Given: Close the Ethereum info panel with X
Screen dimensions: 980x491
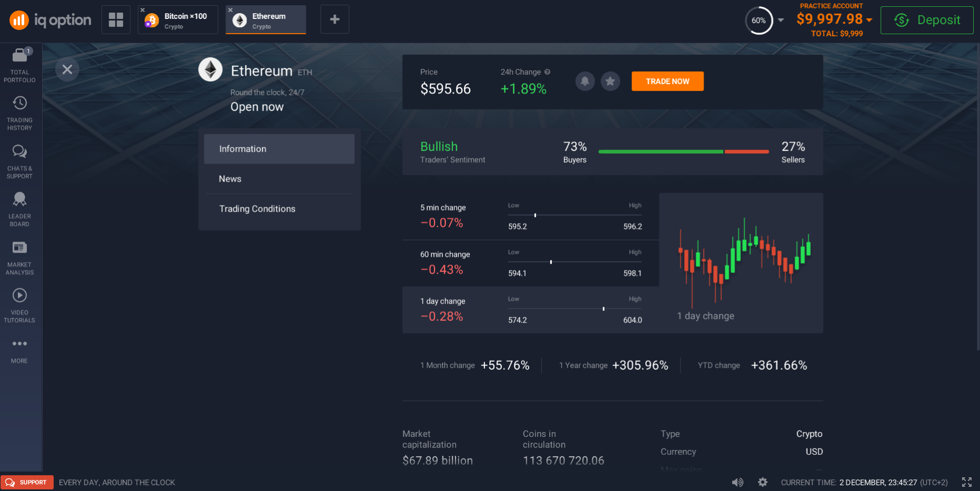Looking at the screenshot, I should [x=67, y=69].
